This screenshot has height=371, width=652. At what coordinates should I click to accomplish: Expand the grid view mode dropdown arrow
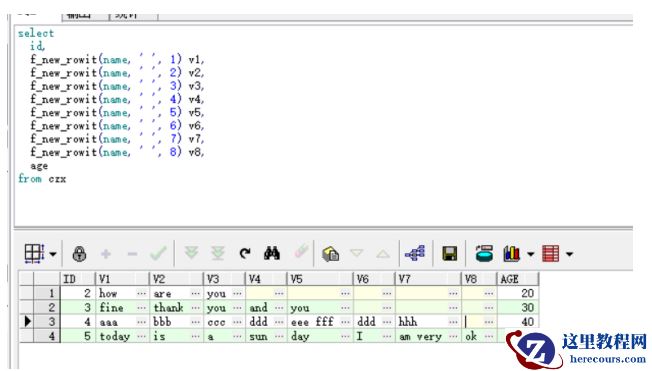(53, 254)
